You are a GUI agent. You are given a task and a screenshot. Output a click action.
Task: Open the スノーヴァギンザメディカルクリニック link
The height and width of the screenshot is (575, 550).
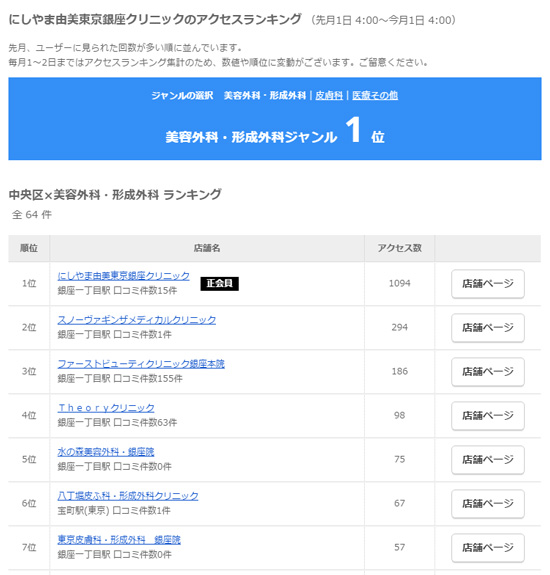(x=137, y=320)
